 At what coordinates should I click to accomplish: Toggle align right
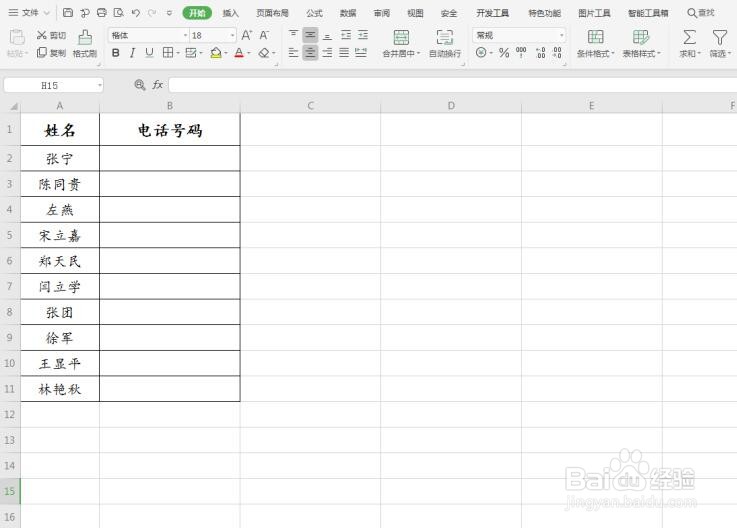(x=327, y=53)
